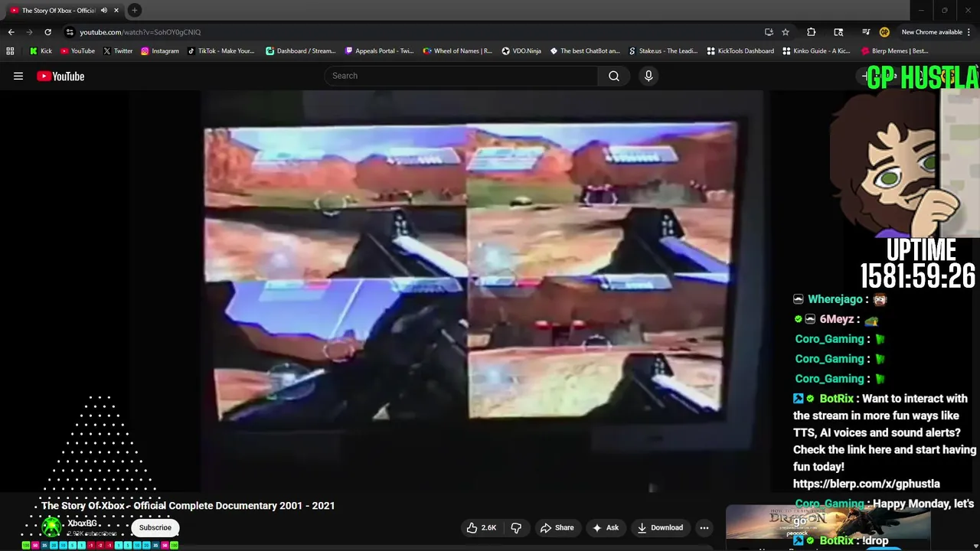Open more actions three-dot menu

coord(704,527)
